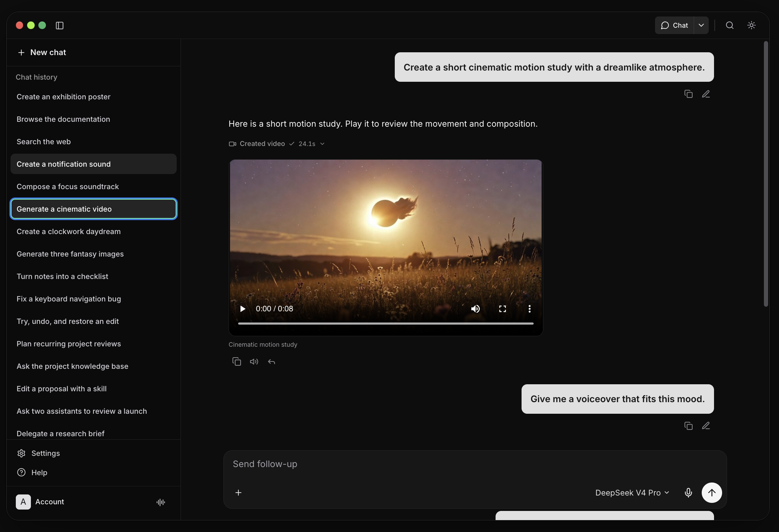Play the cinematic motion study video

(242, 309)
